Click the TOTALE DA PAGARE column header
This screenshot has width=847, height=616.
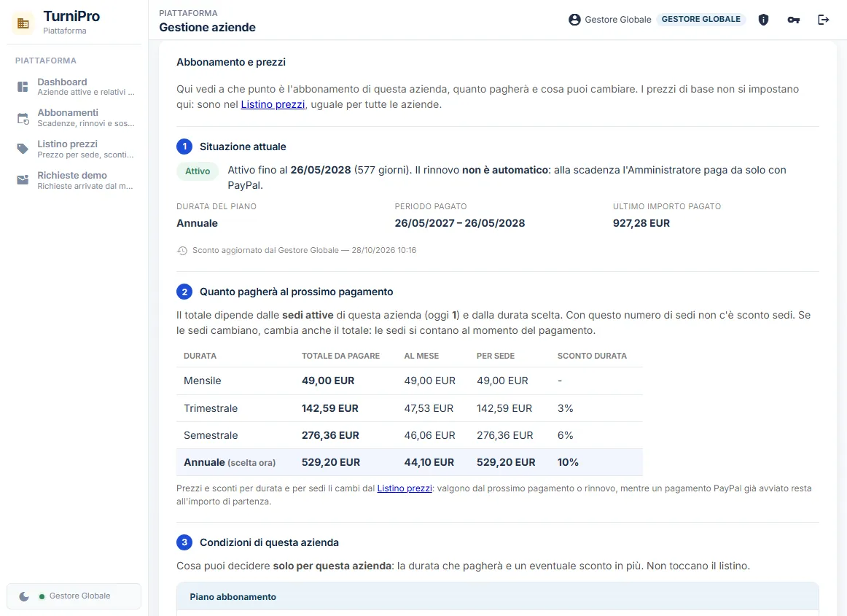point(341,356)
